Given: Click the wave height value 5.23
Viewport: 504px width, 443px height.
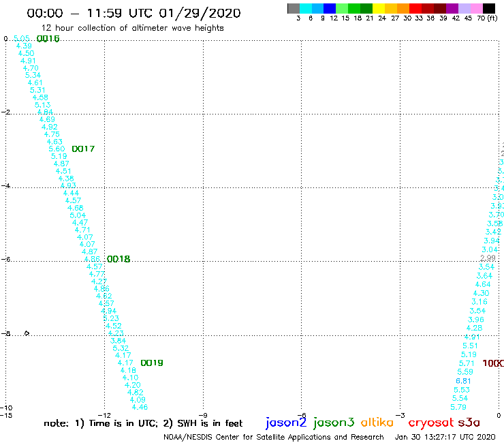Looking at the screenshot, I should pos(111,318).
